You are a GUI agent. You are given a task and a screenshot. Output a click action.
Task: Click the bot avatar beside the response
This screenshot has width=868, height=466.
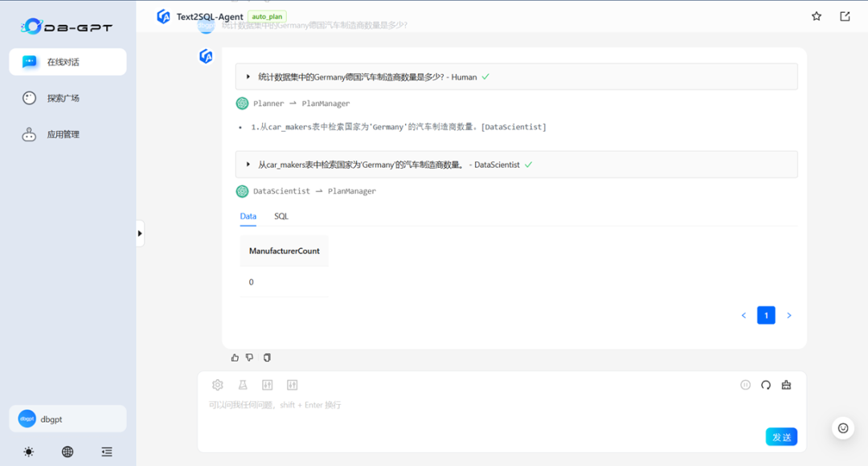[206, 56]
